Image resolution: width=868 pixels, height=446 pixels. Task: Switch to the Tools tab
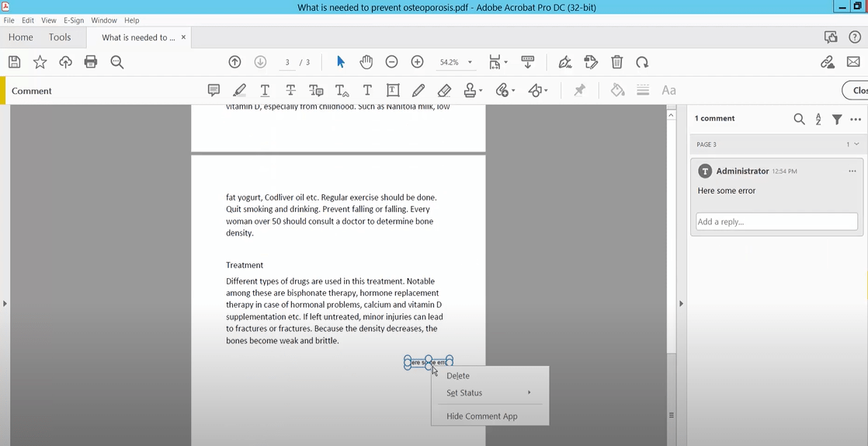pos(60,37)
